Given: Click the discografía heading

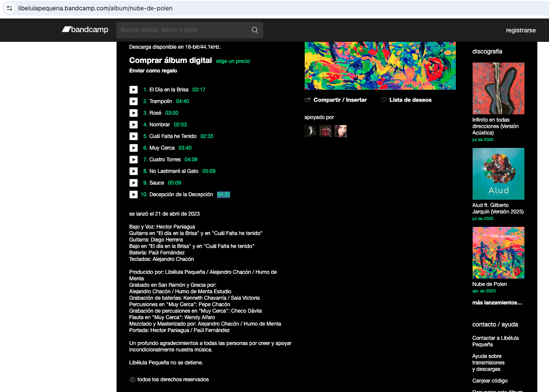Looking at the screenshot, I should pos(487,51).
